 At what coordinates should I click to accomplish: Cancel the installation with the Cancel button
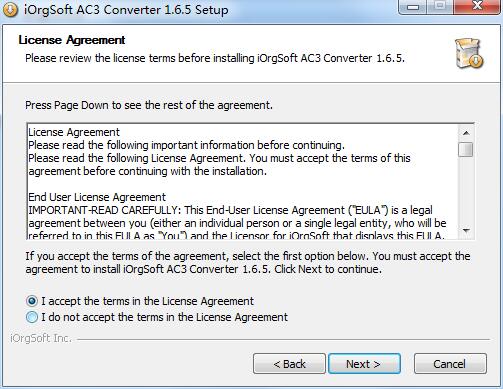tap(450, 364)
